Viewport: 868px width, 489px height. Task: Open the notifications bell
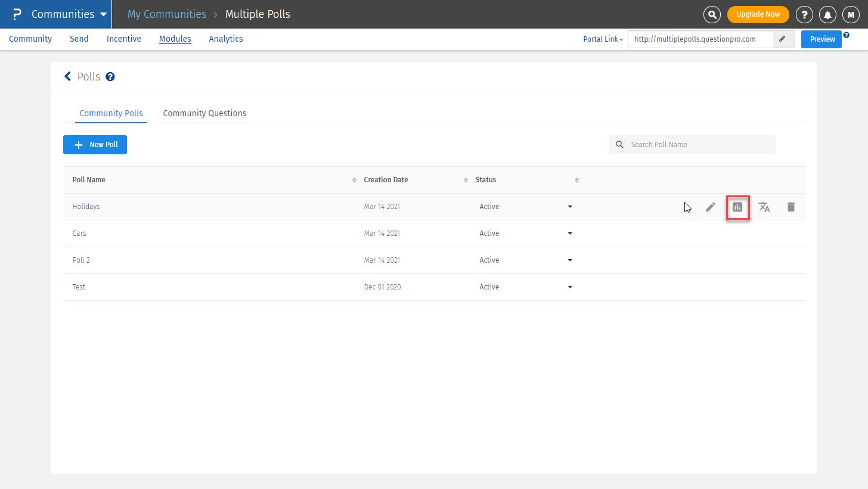827,14
